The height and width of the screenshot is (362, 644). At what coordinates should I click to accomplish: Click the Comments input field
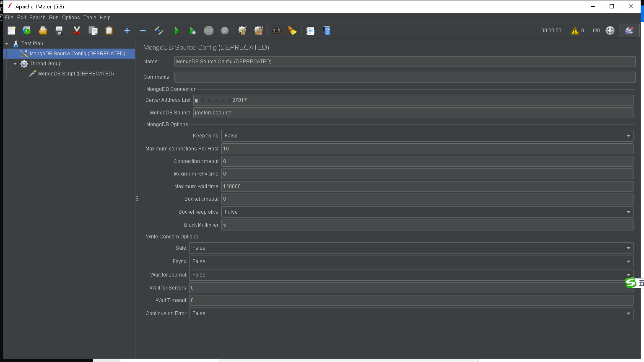[405, 77]
